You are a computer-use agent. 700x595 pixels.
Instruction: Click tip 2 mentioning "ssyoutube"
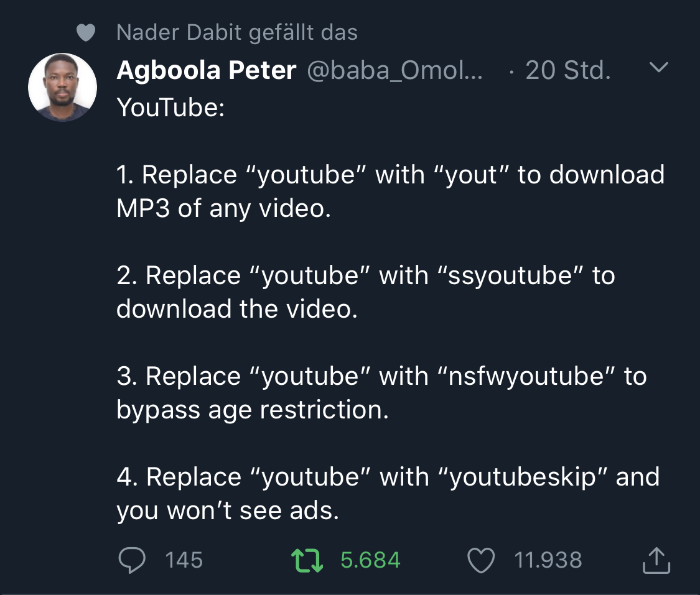point(366,292)
